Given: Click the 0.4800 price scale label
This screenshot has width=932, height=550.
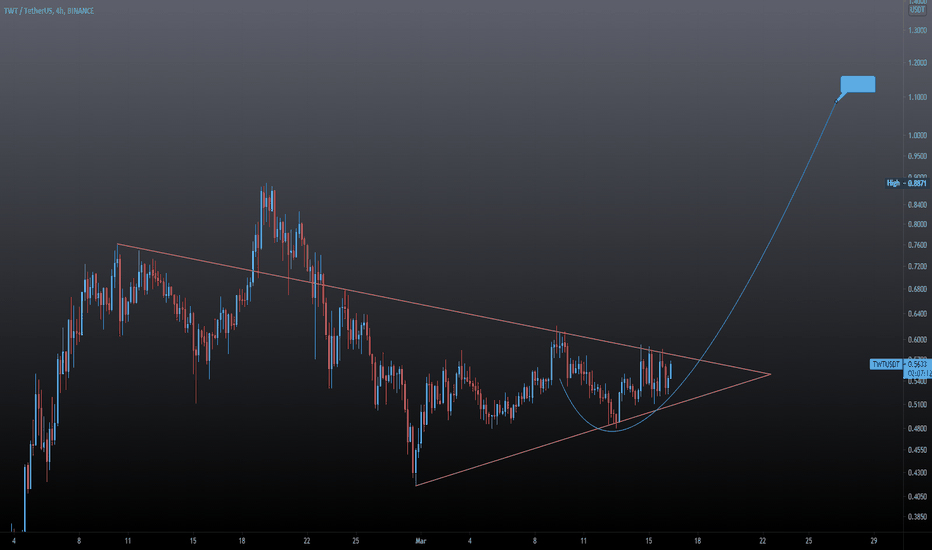Looking at the screenshot, I should pyautogui.click(x=917, y=428).
